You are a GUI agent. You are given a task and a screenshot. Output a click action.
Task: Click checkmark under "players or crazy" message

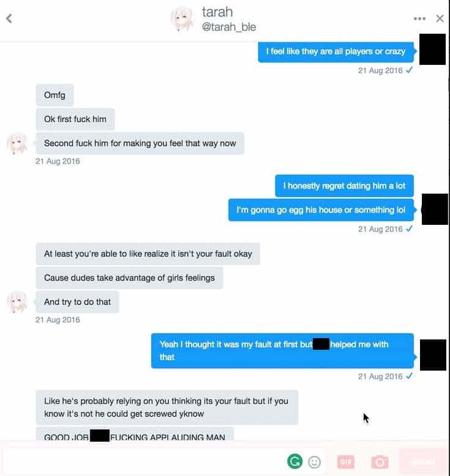point(409,70)
